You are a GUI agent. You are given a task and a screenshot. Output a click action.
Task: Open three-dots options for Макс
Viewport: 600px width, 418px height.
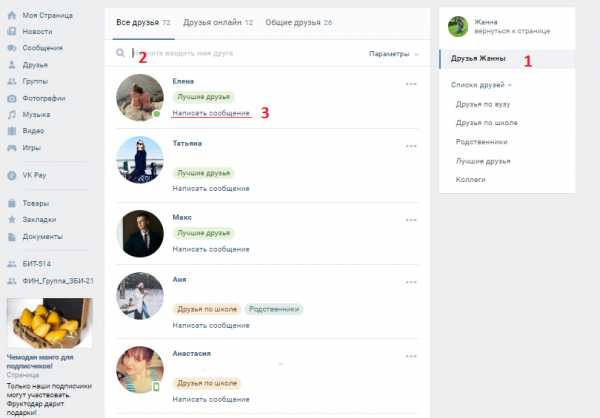point(411,220)
